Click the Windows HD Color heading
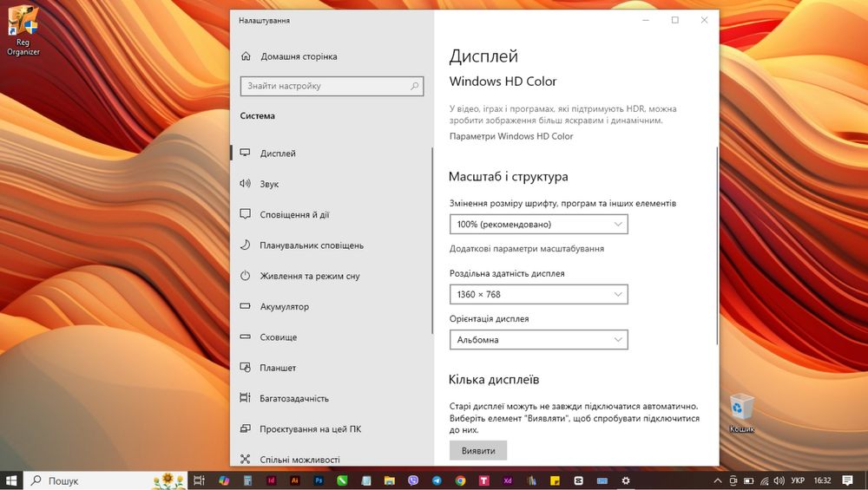868x490 pixels. pyautogui.click(x=503, y=82)
